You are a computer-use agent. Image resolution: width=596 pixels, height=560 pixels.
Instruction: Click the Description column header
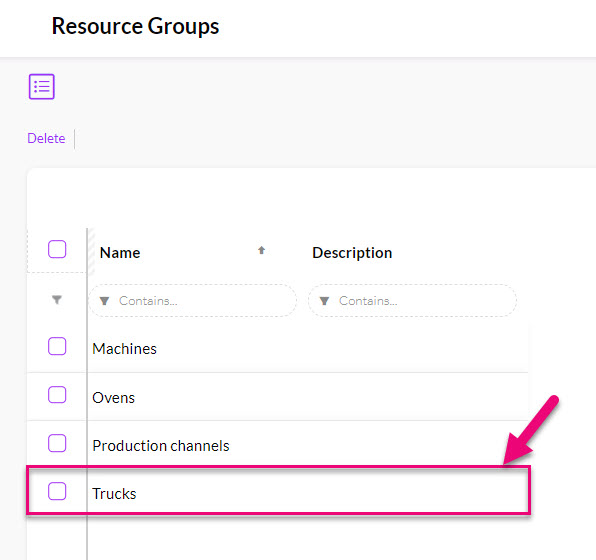click(x=352, y=253)
